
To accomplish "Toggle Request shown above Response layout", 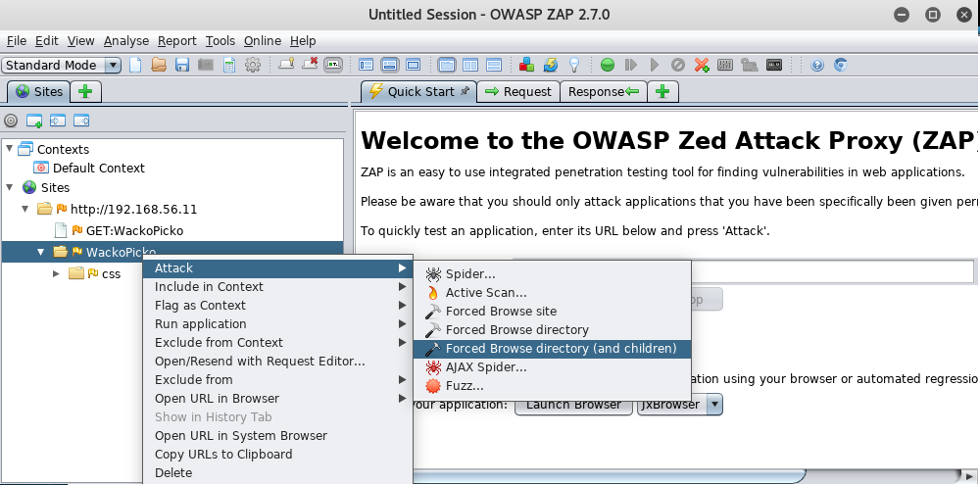I will 494,65.
